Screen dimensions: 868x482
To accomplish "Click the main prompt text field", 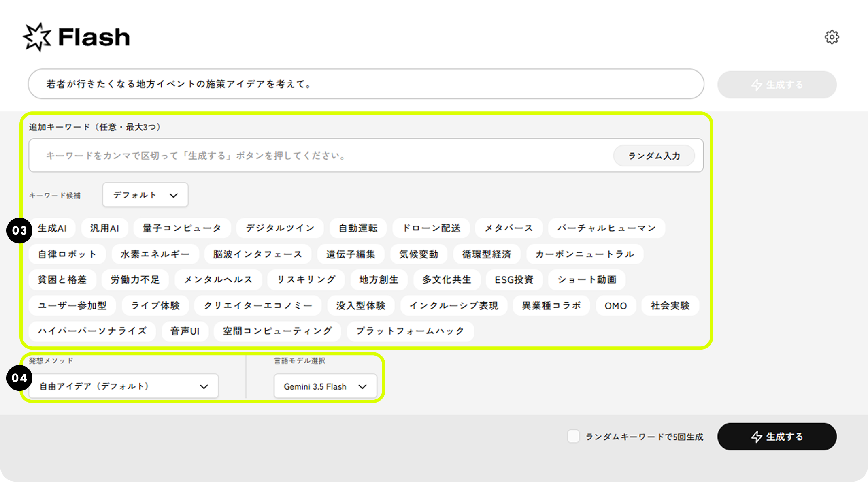I will [x=366, y=84].
